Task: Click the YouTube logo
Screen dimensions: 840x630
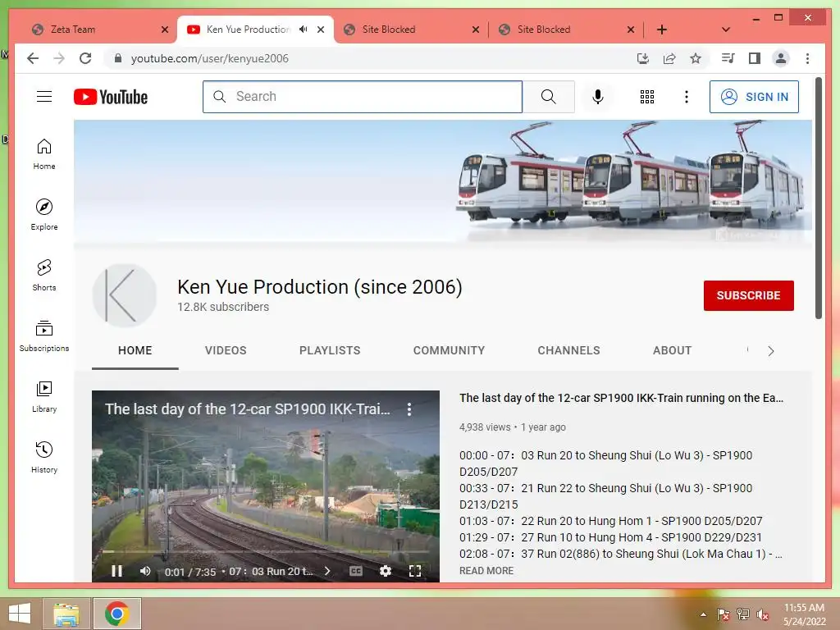Action: coord(111,97)
